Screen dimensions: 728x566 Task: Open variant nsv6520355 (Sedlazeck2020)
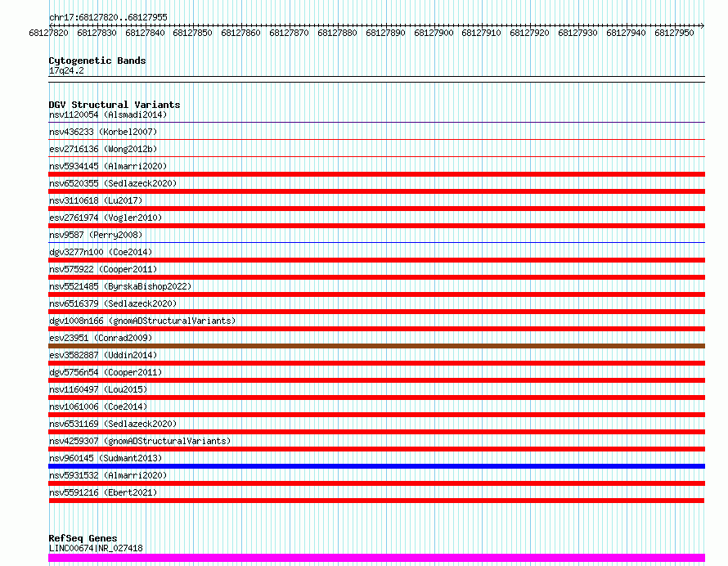(x=113, y=183)
